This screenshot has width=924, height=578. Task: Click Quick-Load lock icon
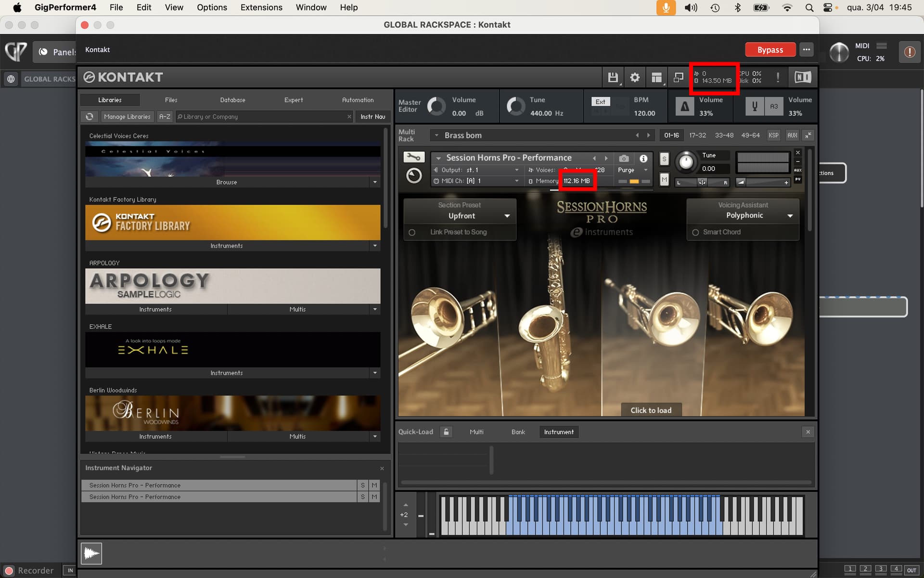tap(446, 432)
